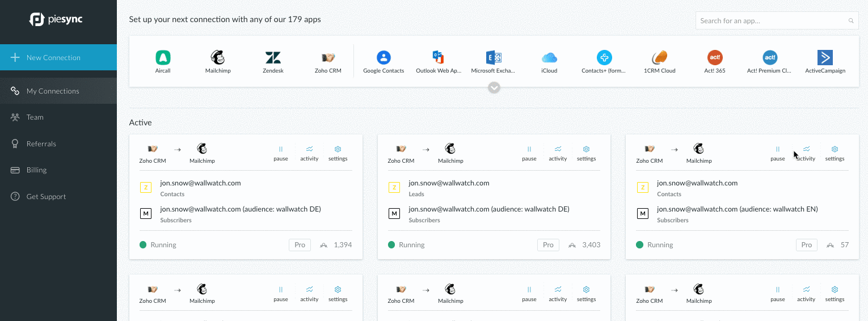The height and width of the screenshot is (321, 868).
Task: Pause the Leads connection
Action: (529, 153)
